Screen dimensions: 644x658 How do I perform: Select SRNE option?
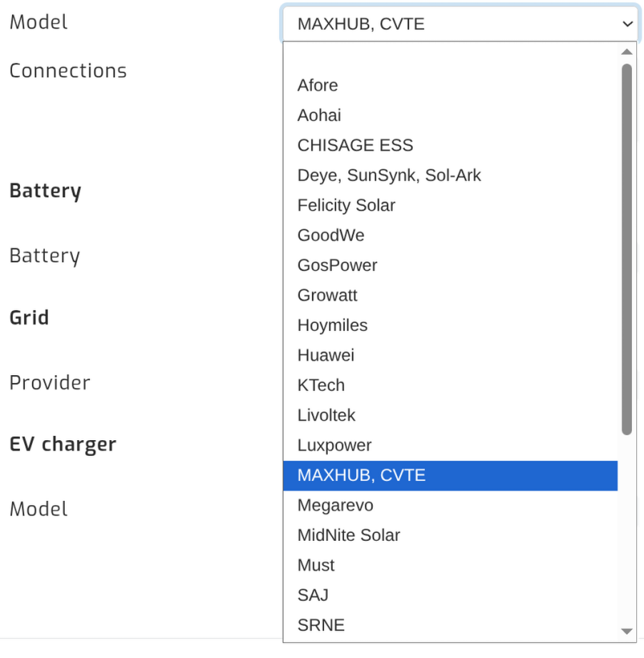[451, 626]
